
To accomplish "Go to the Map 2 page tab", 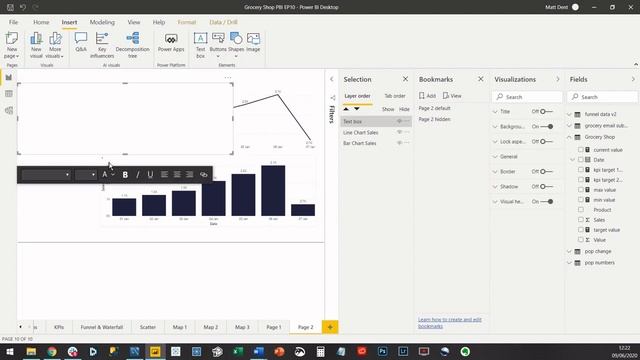I will pyautogui.click(x=211, y=327).
